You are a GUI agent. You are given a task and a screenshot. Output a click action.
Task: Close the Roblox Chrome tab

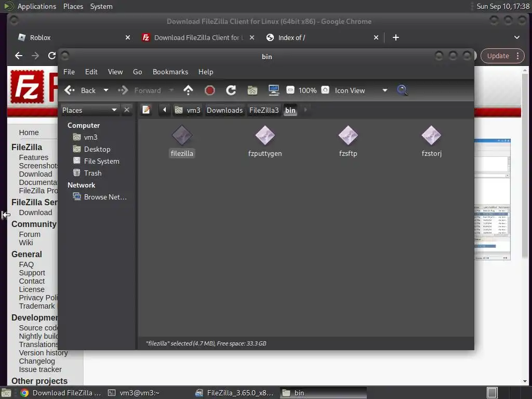pos(128,37)
